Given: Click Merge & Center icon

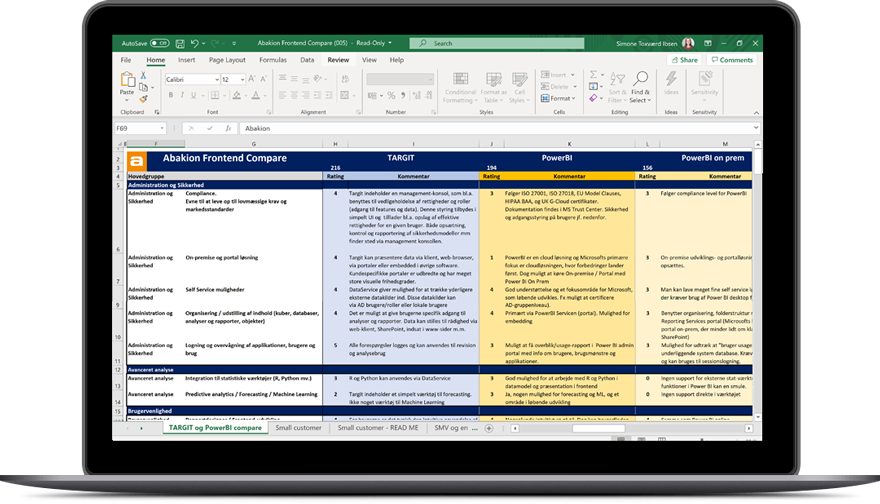Looking at the screenshot, I should [345, 95].
